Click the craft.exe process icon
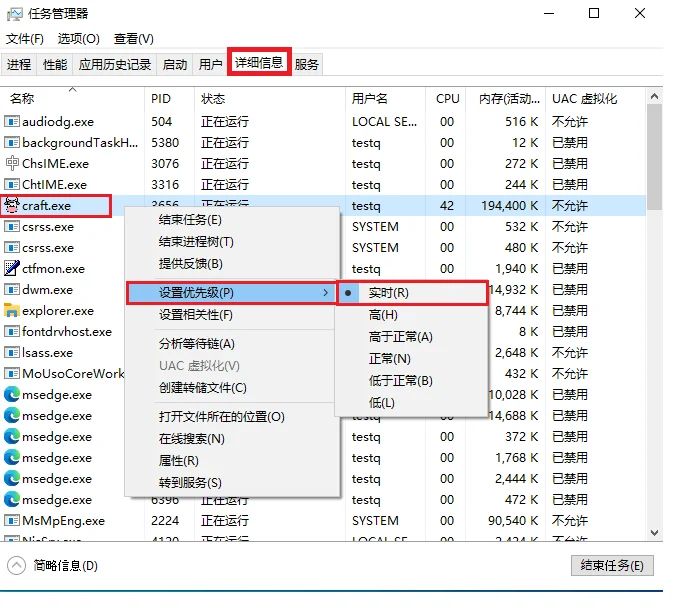 [13, 205]
